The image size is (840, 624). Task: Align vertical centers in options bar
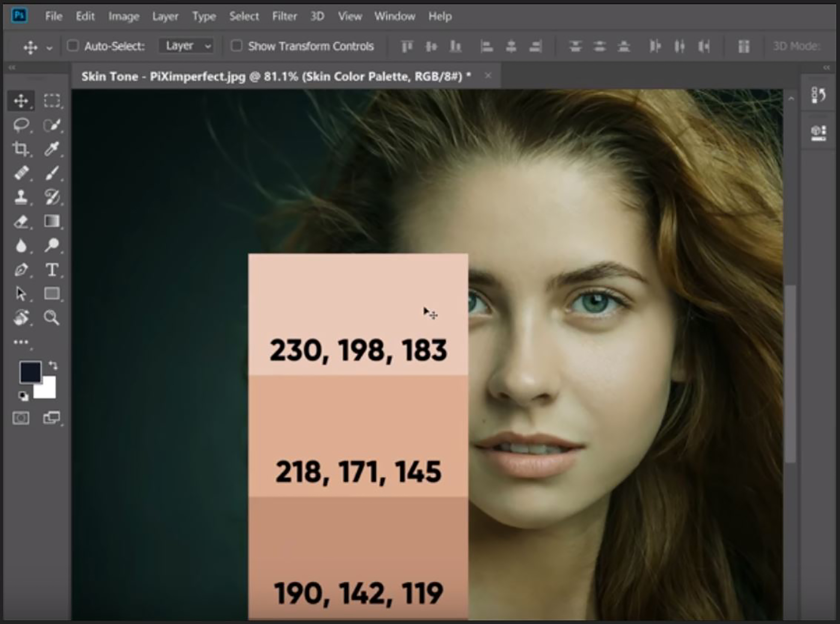pos(431,47)
